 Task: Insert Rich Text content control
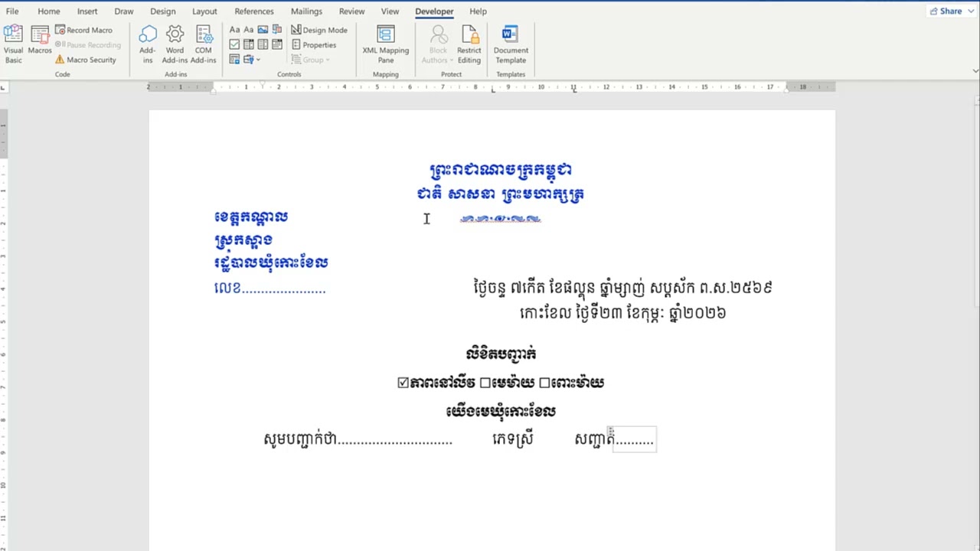point(234,30)
